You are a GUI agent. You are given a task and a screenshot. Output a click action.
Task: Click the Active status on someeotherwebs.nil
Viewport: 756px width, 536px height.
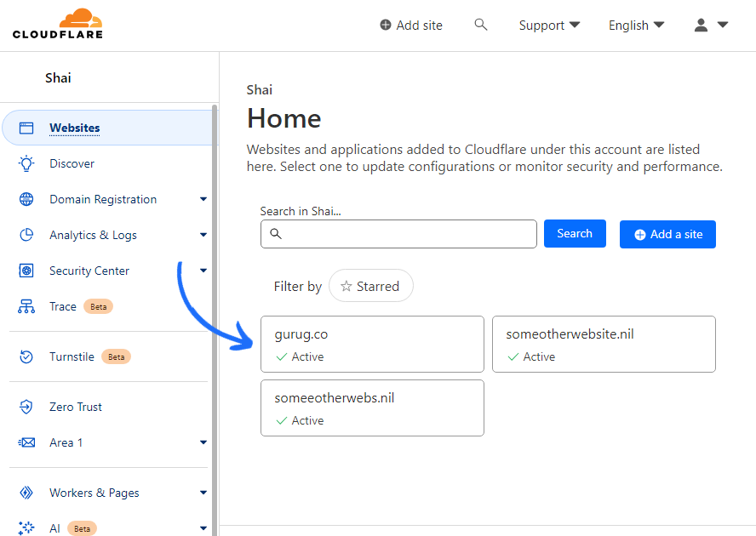coord(300,420)
